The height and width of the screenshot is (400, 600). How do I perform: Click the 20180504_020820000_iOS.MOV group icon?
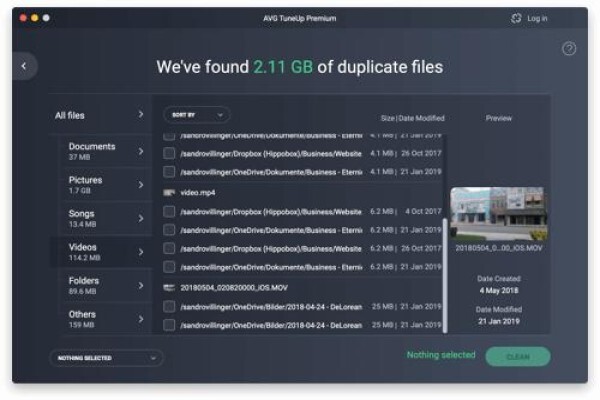click(169, 287)
